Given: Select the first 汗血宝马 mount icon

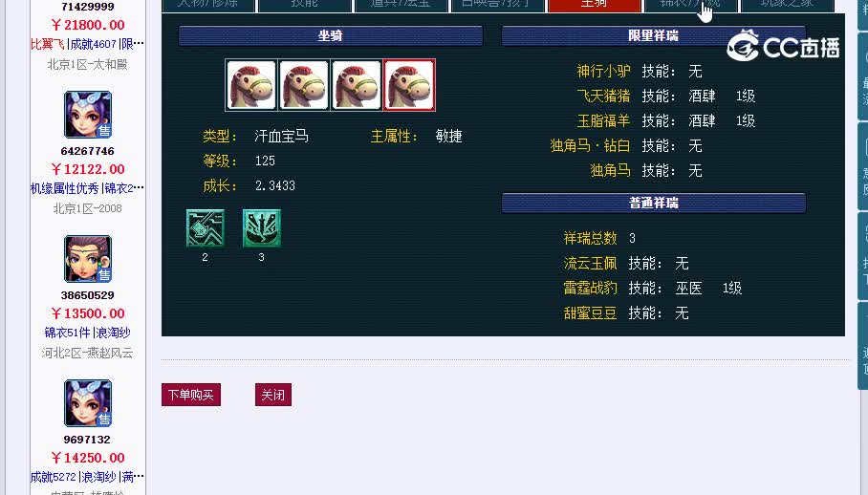Looking at the screenshot, I should coord(251,85).
